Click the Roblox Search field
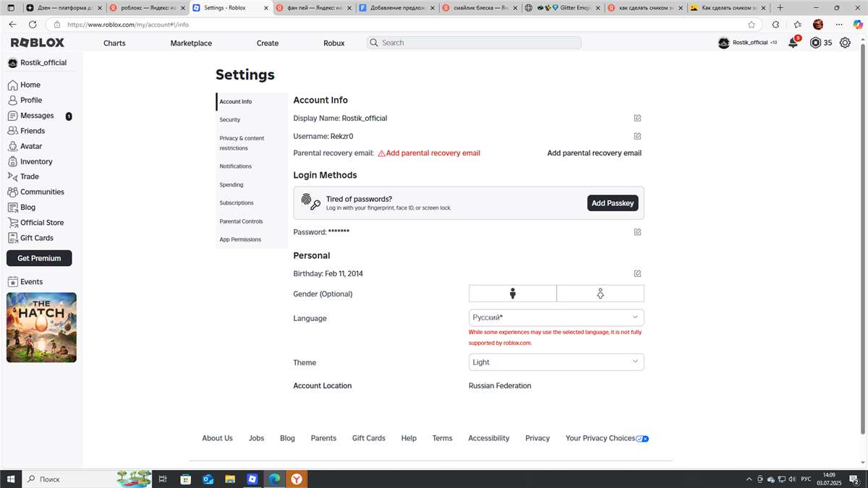 tap(474, 43)
